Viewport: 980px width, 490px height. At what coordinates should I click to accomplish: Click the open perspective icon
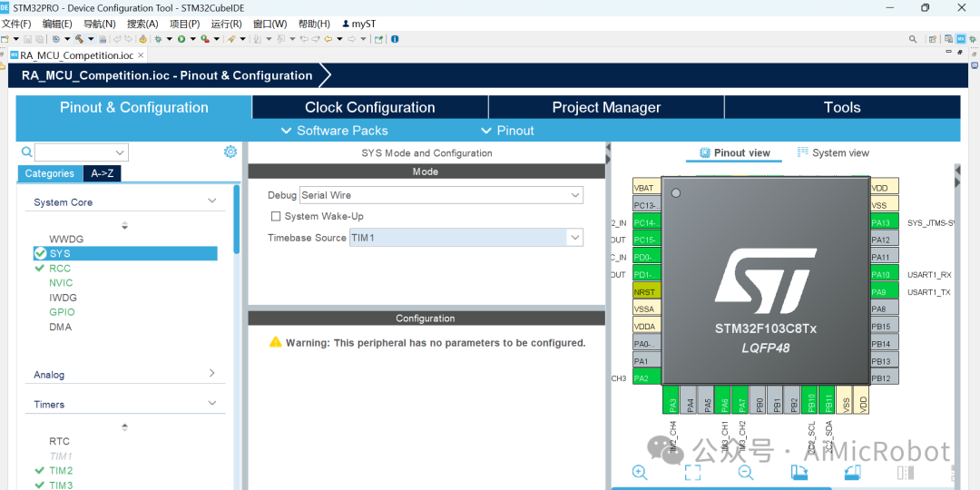(933, 39)
